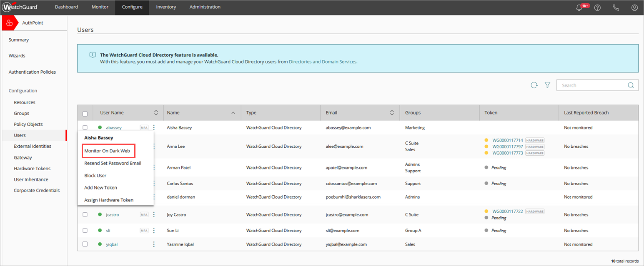Sort by the User Name column arrows

point(156,113)
